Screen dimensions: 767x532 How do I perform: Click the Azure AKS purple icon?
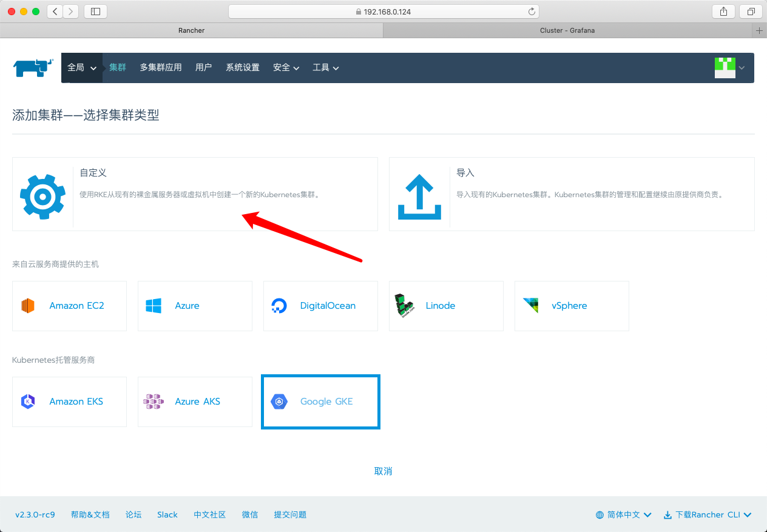(x=154, y=402)
